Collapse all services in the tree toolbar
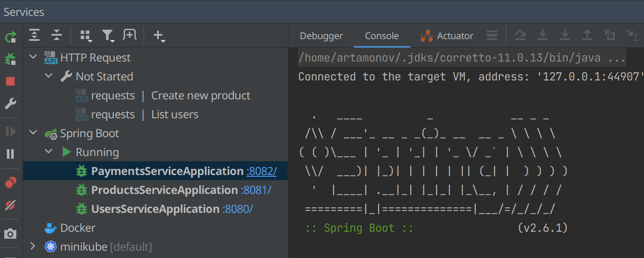The image size is (644, 258). [x=56, y=35]
